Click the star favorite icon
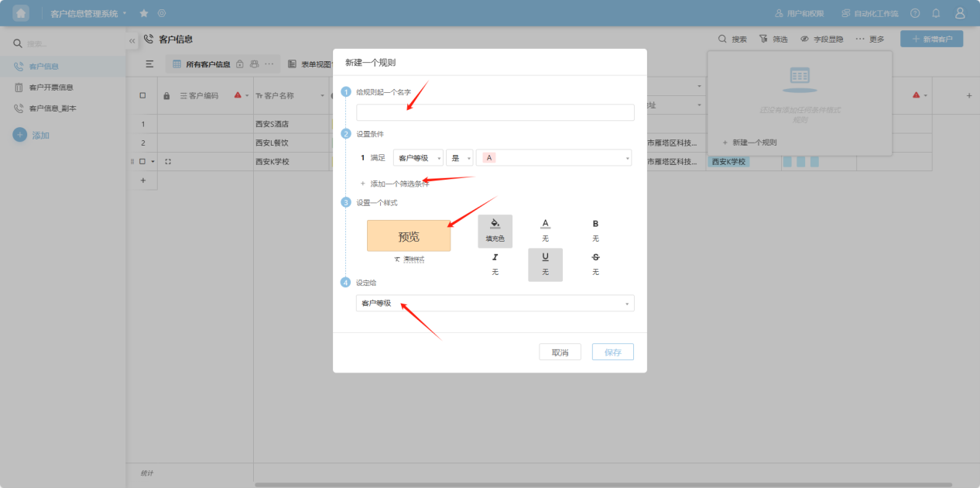Viewport: 980px width, 488px height. tap(144, 13)
